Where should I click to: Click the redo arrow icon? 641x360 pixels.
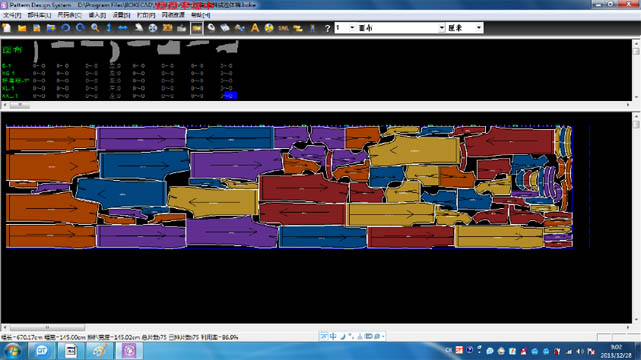coord(80,28)
